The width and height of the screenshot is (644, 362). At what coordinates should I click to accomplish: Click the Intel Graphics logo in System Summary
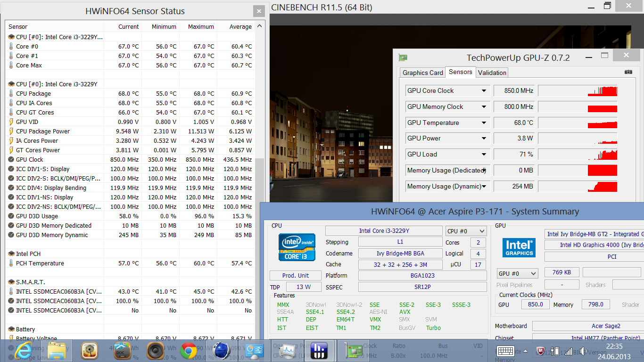click(x=519, y=247)
